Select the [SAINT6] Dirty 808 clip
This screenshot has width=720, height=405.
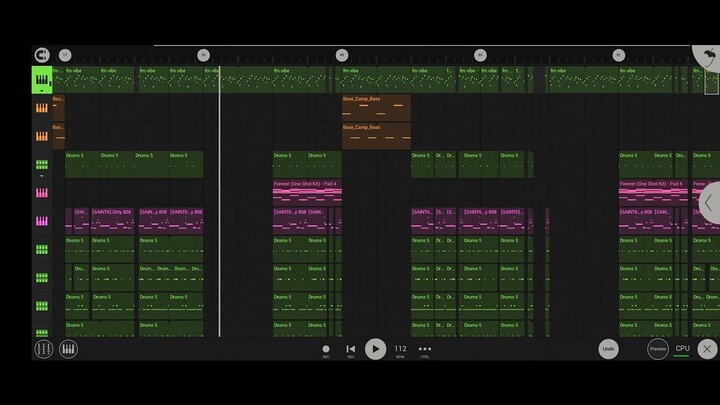(112, 221)
